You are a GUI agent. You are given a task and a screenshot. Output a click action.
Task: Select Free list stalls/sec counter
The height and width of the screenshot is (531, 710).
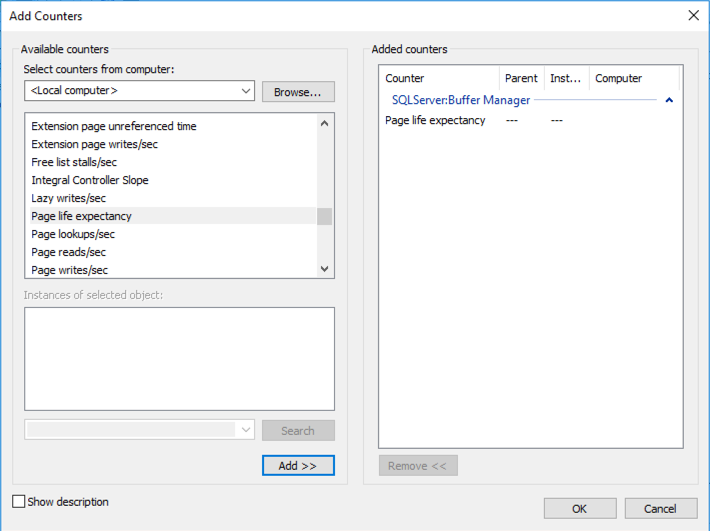tap(173, 162)
